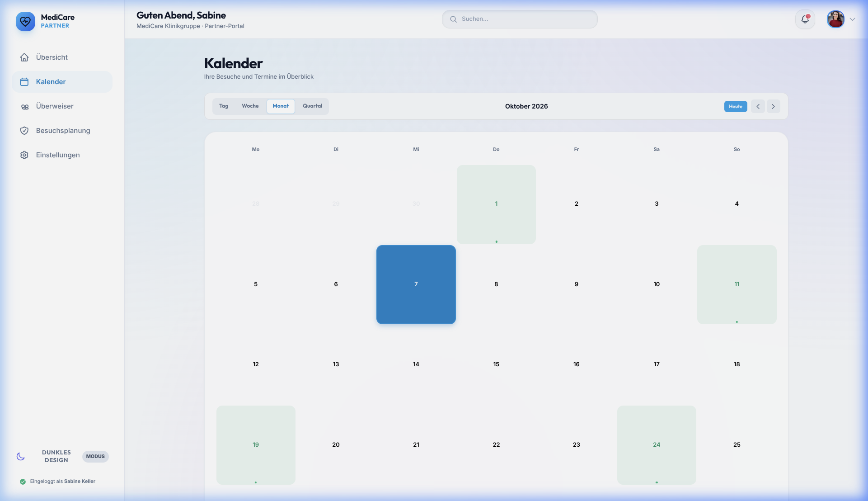Screen dimensions: 868x501
Task: Select October 1 in the calendar
Action: [496, 204]
